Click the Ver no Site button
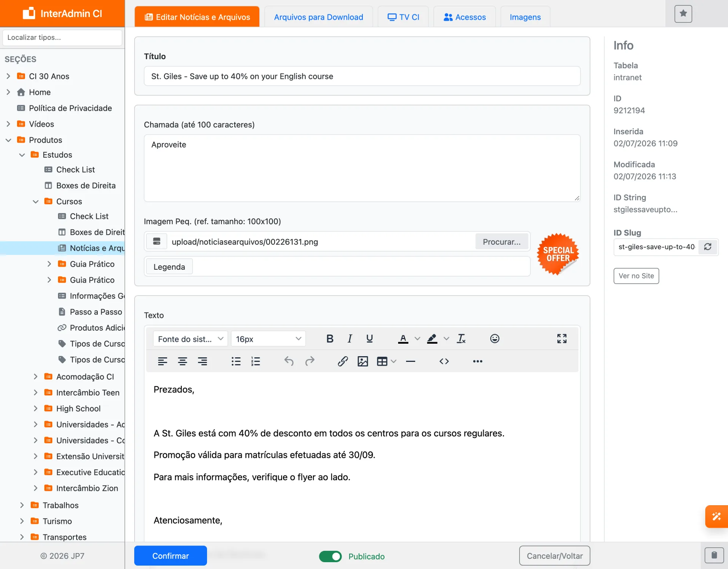Screen dimensions: 728x569 636,276
